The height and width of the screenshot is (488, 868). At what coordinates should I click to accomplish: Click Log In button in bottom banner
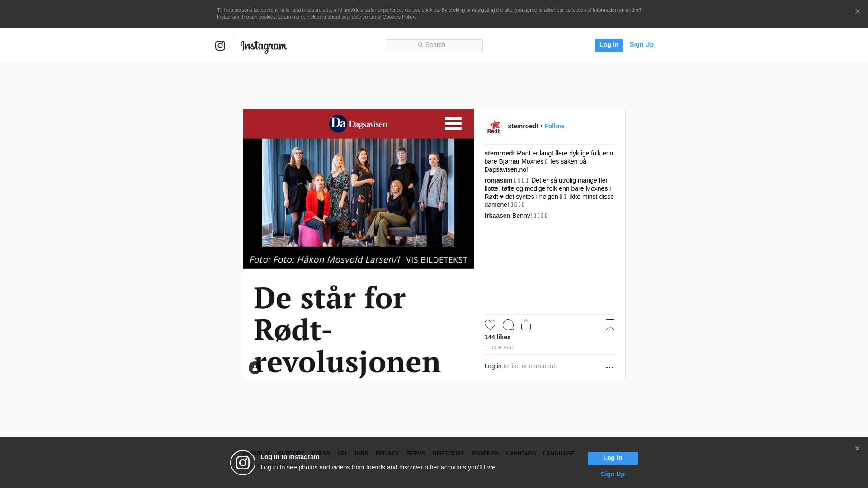click(x=613, y=459)
